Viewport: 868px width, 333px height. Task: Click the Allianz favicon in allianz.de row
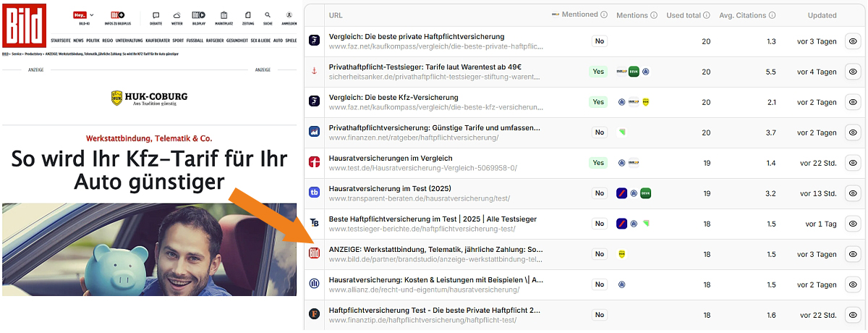click(x=315, y=284)
